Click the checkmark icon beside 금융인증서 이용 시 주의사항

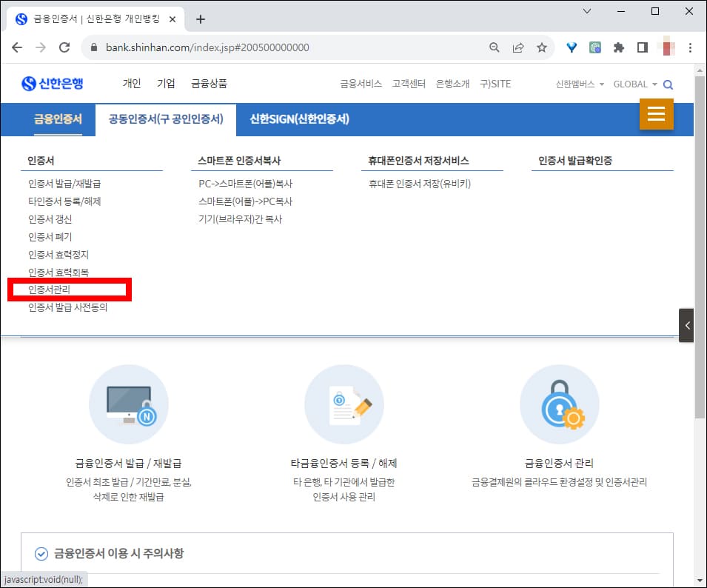(42, 552)
